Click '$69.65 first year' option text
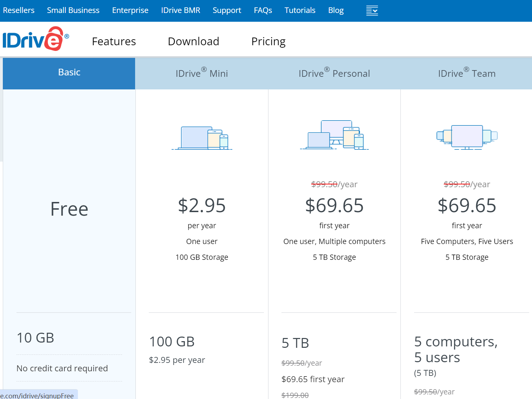Image resolution: width=532 pixels, height=399 pixels. point(313,379)
